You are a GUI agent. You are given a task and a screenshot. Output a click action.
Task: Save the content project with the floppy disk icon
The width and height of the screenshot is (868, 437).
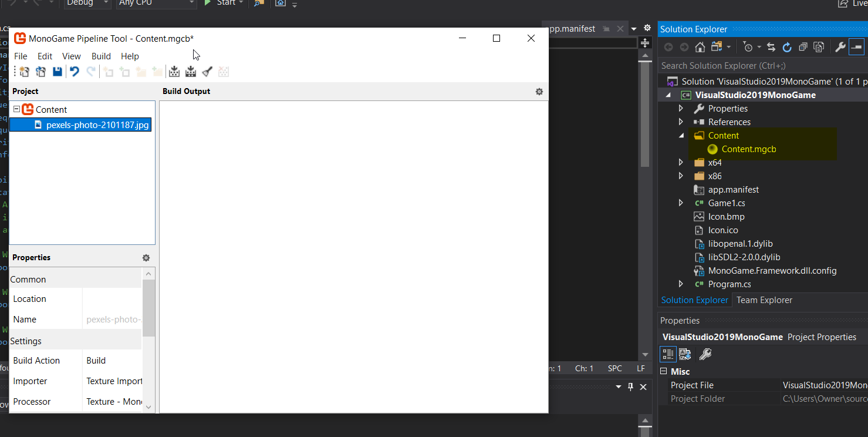click(x=58, y=72)
